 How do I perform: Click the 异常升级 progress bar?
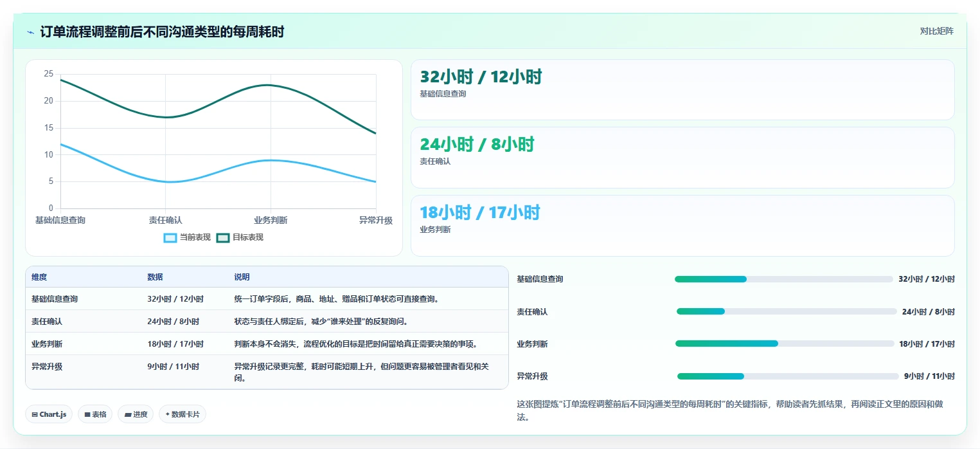788,376
